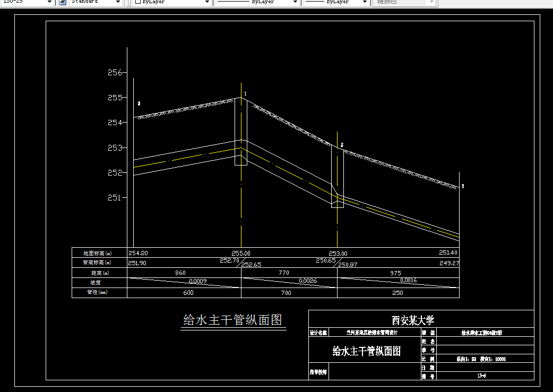
Task: Select the distance value 975
Action: (395, 273)
